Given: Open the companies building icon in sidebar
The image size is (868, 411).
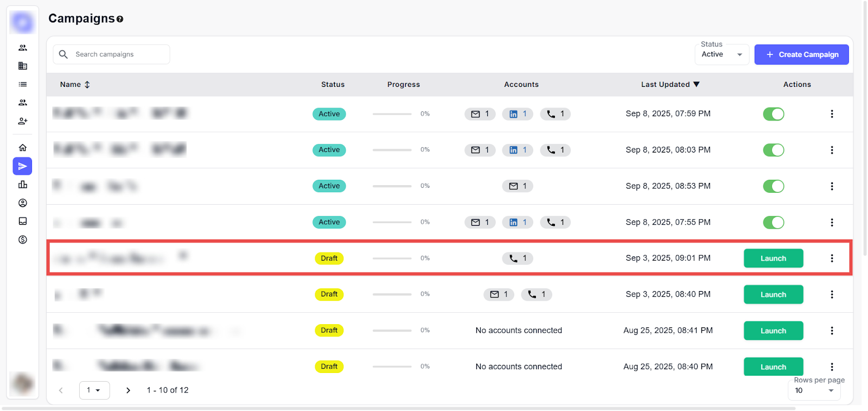Looking at the screenshot, I should (23, 66).
